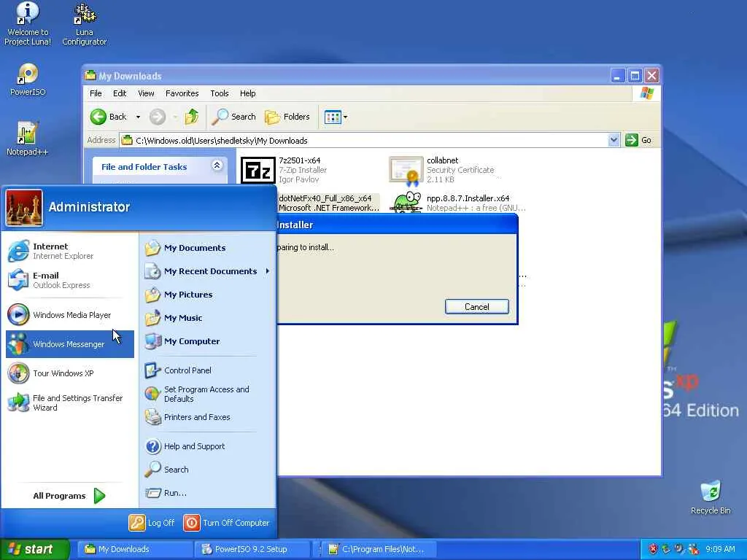This screenshot has height=560, width=747.
Task: Open File and Settings Transfer Wizard
Action: click(x=70, y=402)
